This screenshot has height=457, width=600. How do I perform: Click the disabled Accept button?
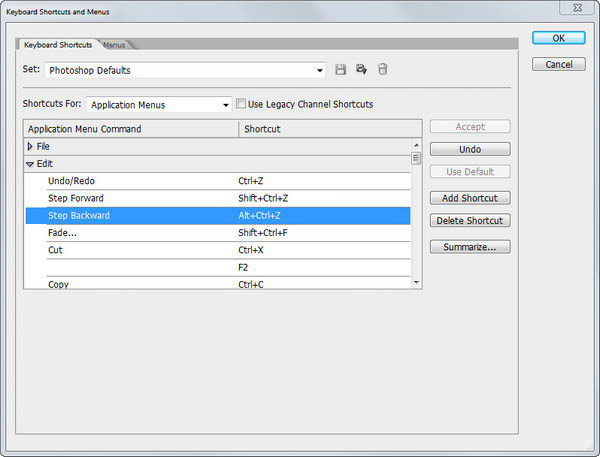click(470, 126)
